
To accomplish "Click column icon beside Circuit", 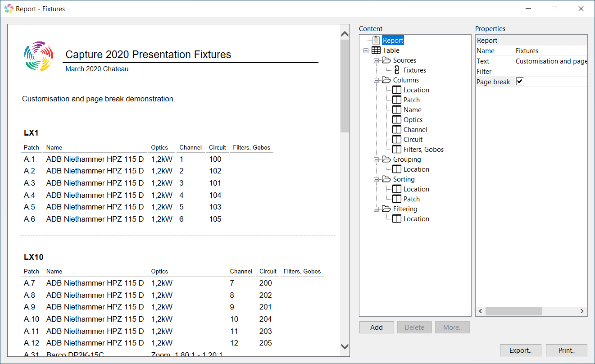I will [x=397, y=140].
